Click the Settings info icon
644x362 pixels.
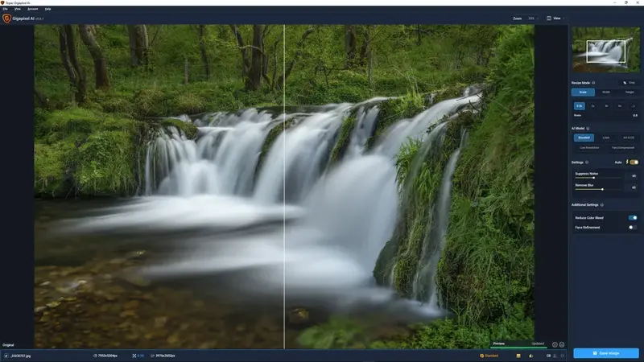coord(587,162)
